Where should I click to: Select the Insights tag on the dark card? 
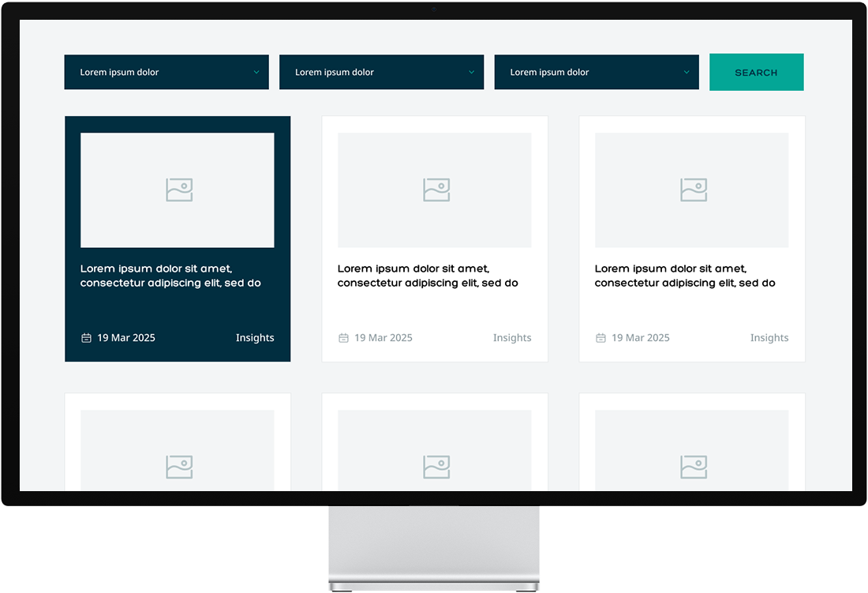[x=255, y=338]
